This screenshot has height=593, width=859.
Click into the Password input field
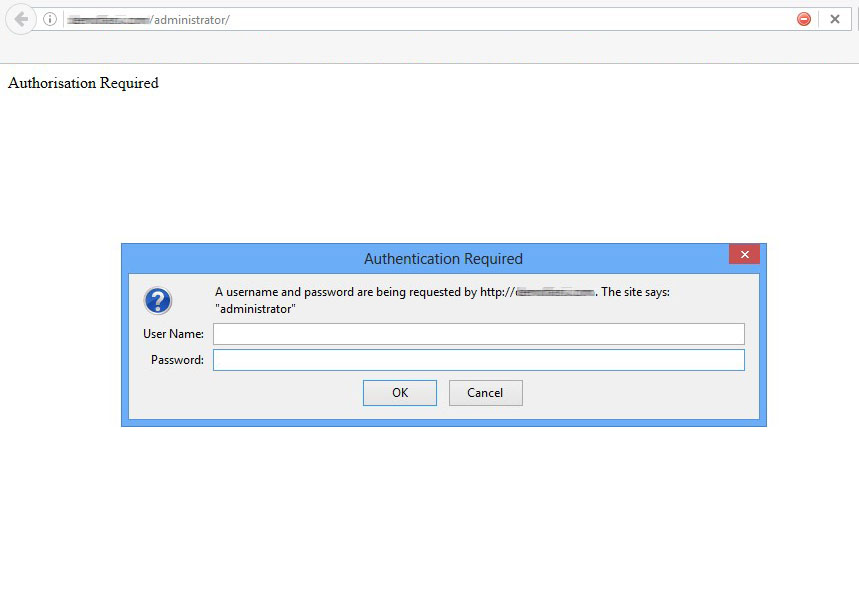coord(478,360)
